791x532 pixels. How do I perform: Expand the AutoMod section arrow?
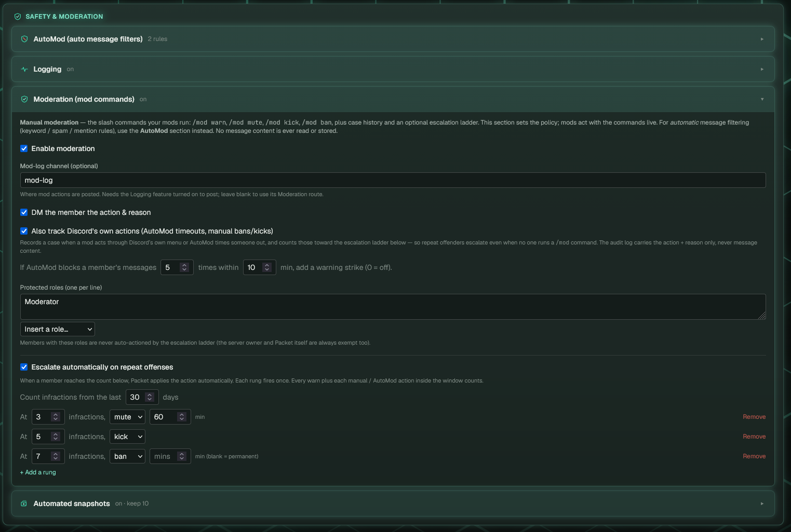tap(762, 39)
